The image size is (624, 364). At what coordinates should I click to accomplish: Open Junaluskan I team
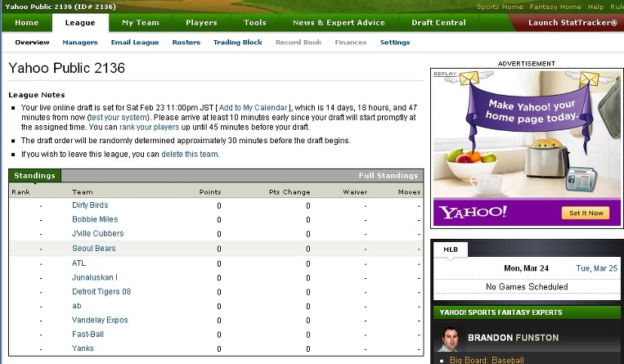94,277
